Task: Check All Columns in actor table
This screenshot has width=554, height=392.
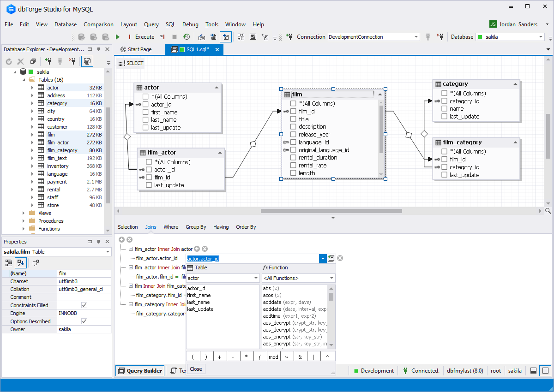Action: 145,96
